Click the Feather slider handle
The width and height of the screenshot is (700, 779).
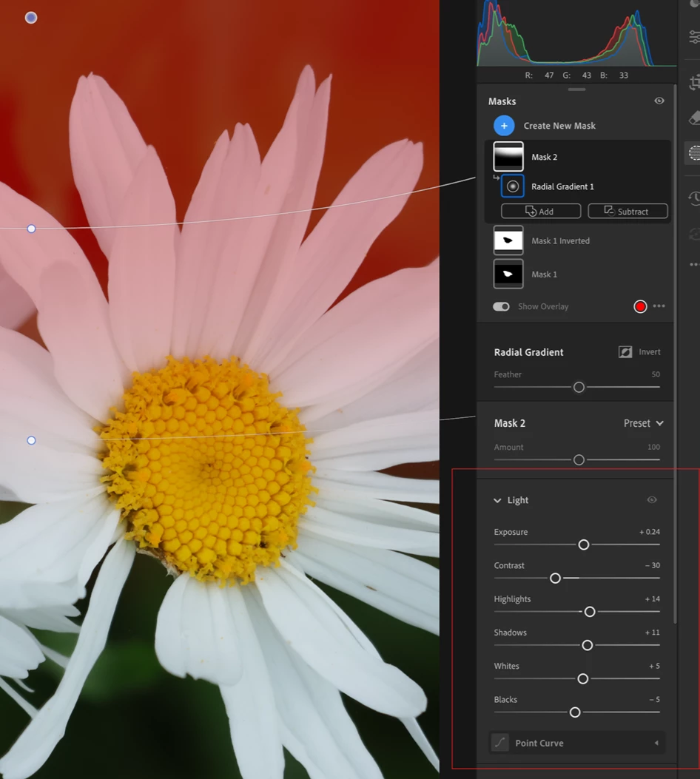(579, 387)
